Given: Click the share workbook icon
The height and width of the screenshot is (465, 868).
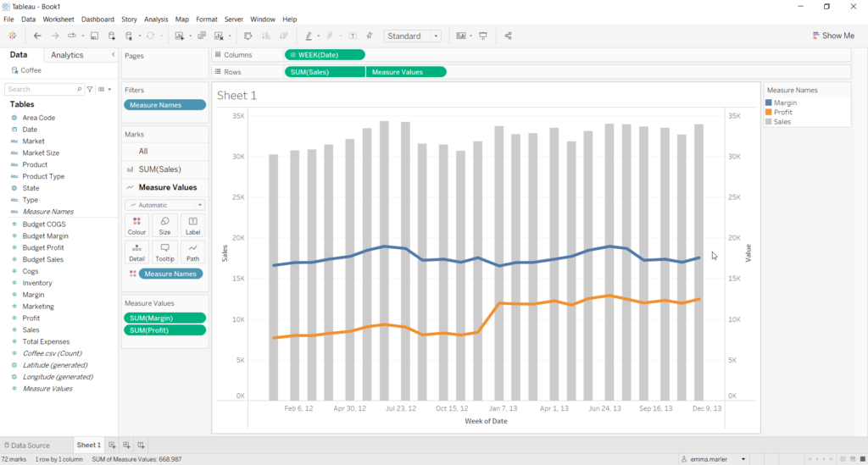Looking at the screenshot, I should click(509, 36).
